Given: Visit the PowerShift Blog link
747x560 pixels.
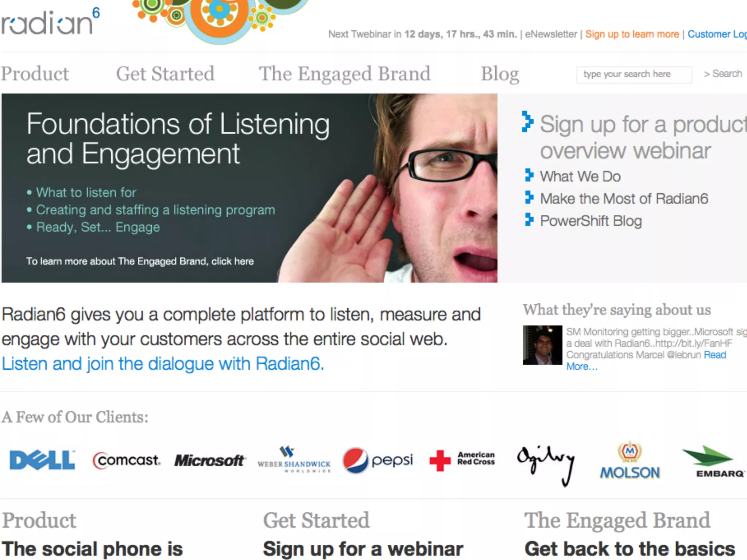Looking at the screenshot, I should [x=591, y=221].
